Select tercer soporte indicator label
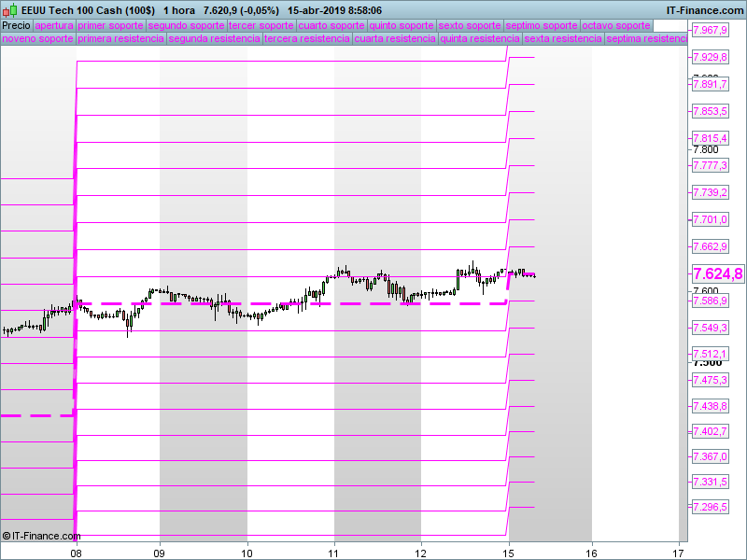Image resolution: width=747 pixels, height=560 pixels. pos(261,26)
